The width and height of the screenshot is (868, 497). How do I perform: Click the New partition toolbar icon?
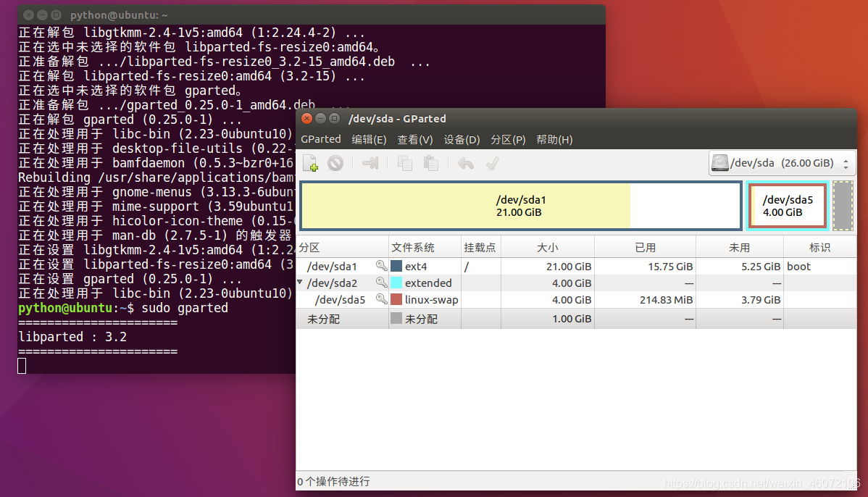(311, 163)
